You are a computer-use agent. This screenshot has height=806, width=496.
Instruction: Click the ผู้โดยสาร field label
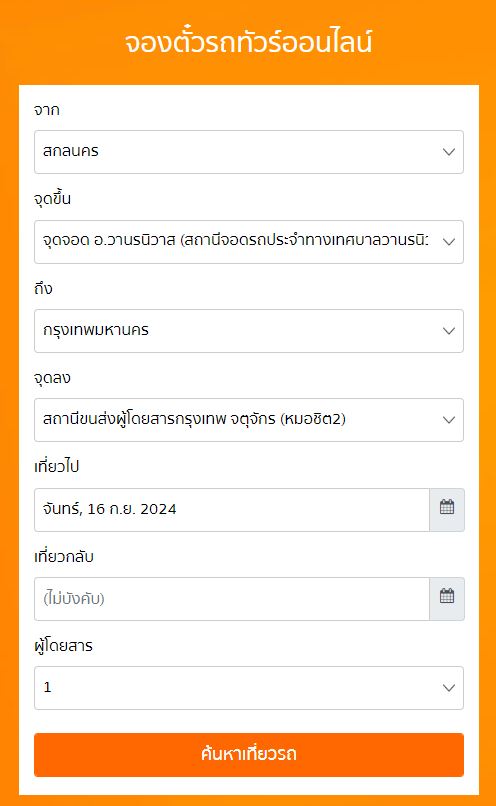(63, 646)
